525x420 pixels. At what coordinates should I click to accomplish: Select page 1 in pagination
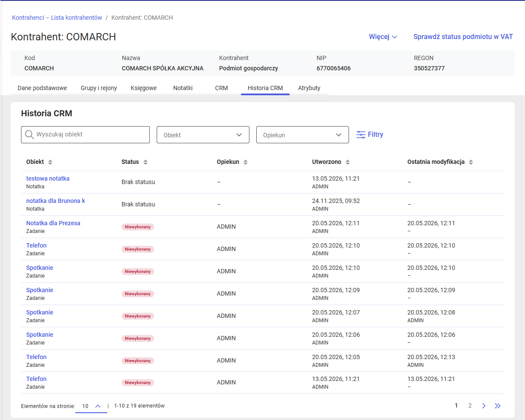click(x=456, y=406)
